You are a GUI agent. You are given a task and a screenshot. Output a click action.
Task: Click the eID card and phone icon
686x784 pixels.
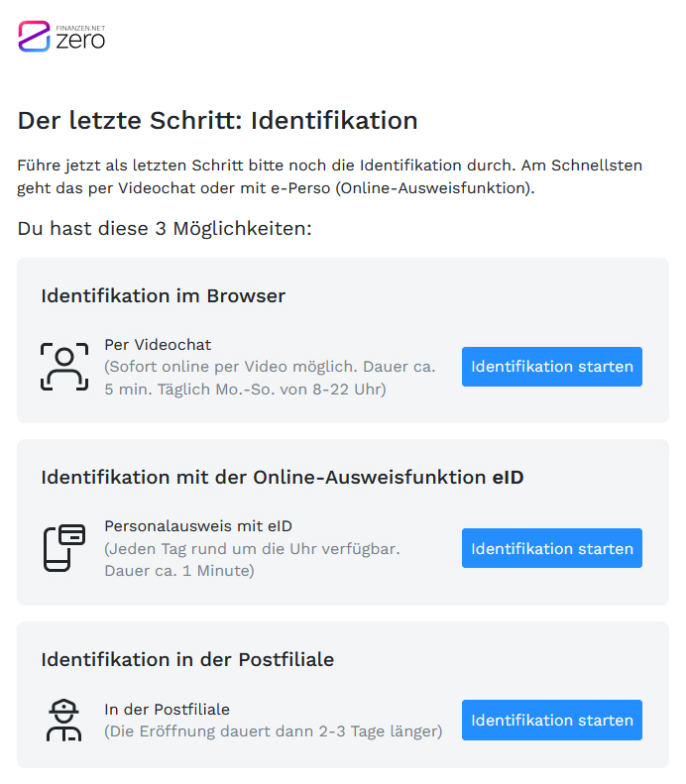click(64, 548)
